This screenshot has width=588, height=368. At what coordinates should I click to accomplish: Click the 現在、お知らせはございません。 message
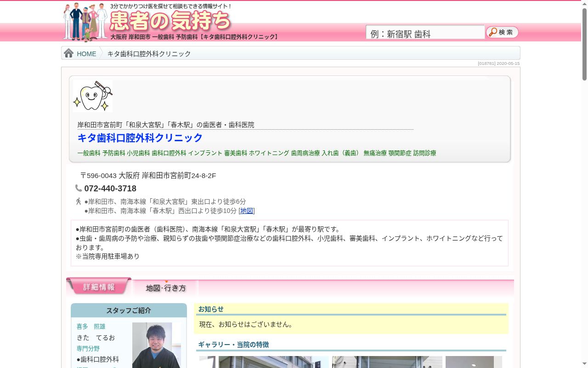coord(247,324)
